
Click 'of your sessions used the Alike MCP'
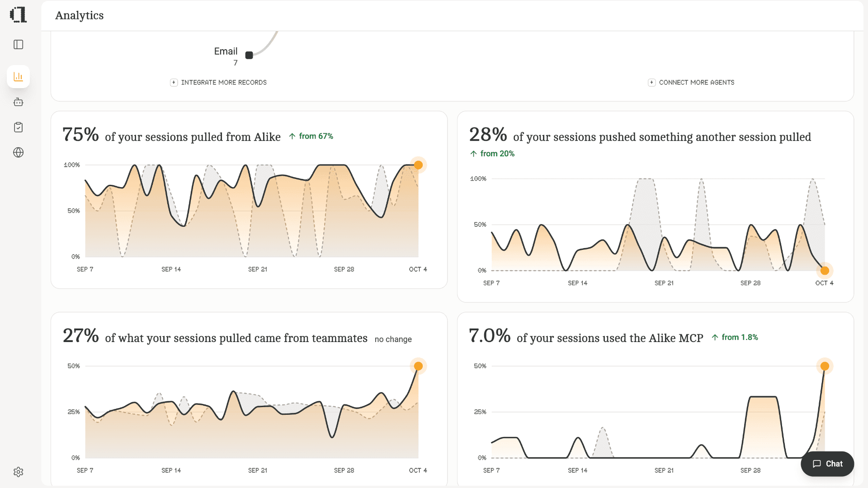pos(610,338)
